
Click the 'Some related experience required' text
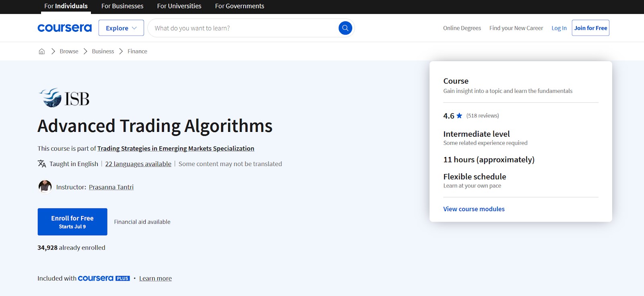click(x=485, y=143)
